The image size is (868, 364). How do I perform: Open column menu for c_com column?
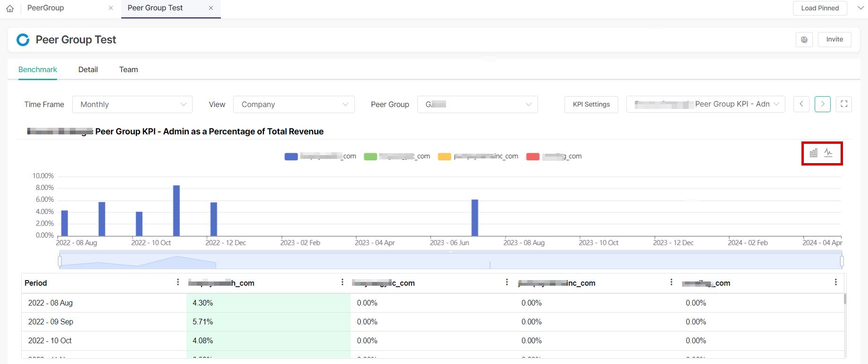click(x=507, y=282)
